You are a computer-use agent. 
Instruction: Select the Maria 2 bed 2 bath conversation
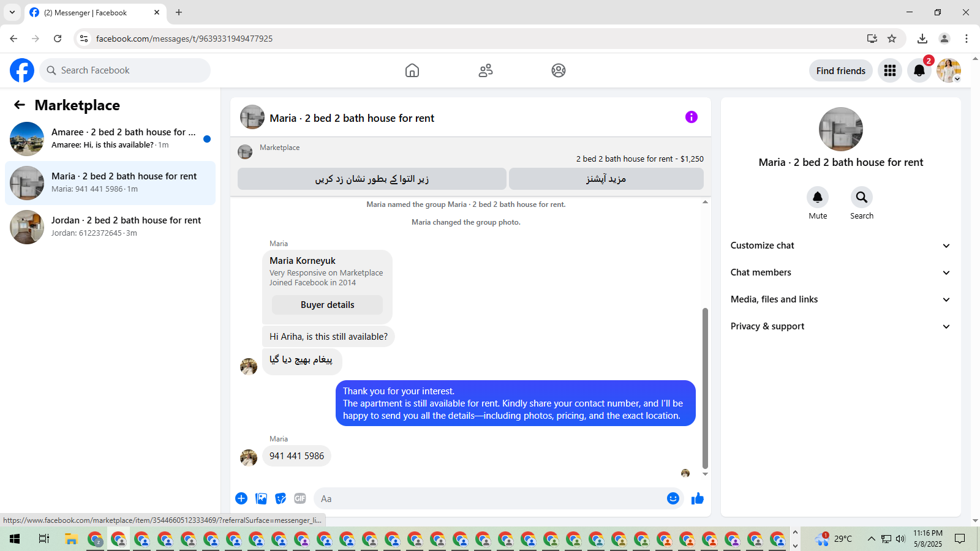point(110,183)
